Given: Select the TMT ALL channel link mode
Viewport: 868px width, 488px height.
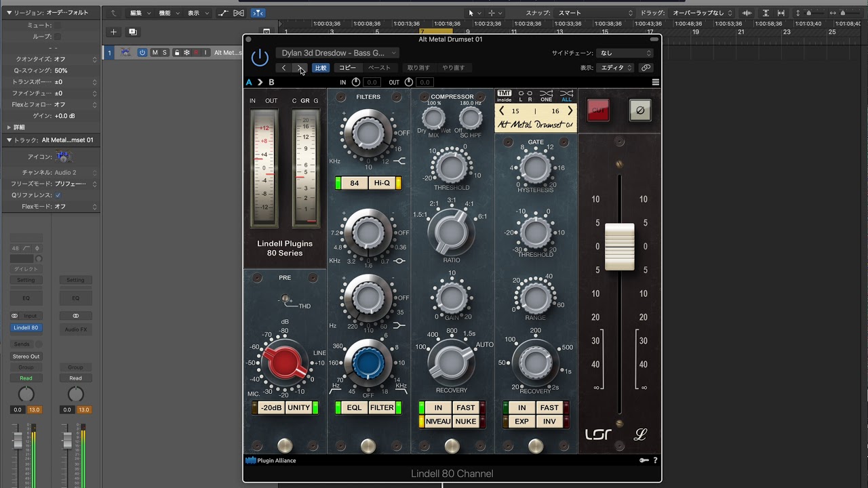Looking at the screenshot, I should click(x=566, y=96).
